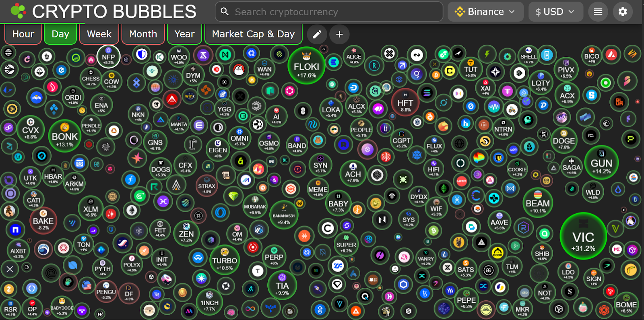The image size is (644, 320).
Task: Select the BEAM +10.1% bubble
Action: click(538, 202)
